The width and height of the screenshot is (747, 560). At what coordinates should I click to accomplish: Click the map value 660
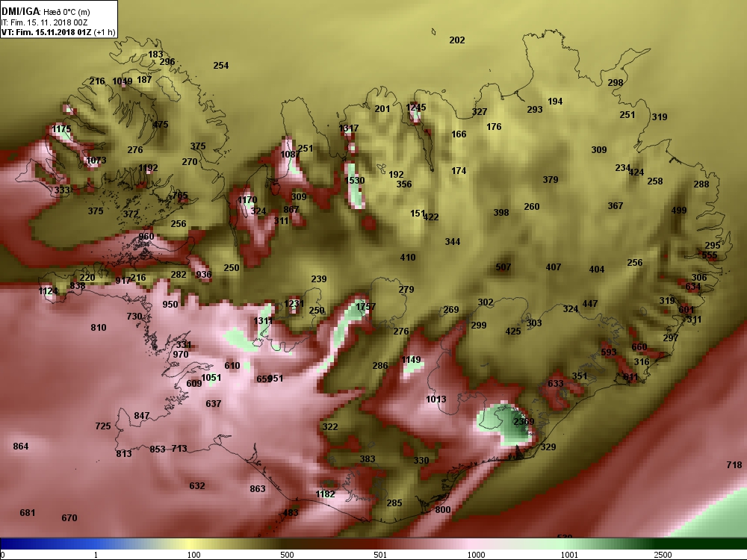click(639, 346)
